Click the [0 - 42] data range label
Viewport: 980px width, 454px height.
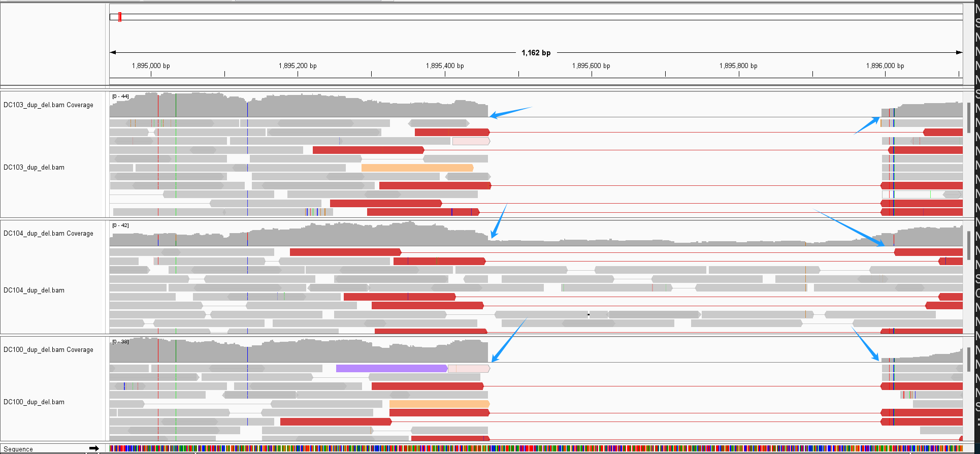point(121,225)
